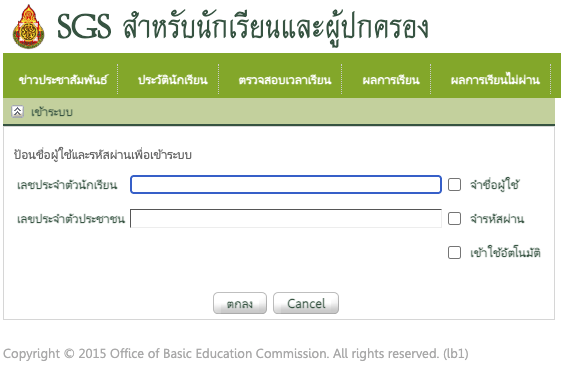
Task: Click the Cancel button
Action: [306, 303]
